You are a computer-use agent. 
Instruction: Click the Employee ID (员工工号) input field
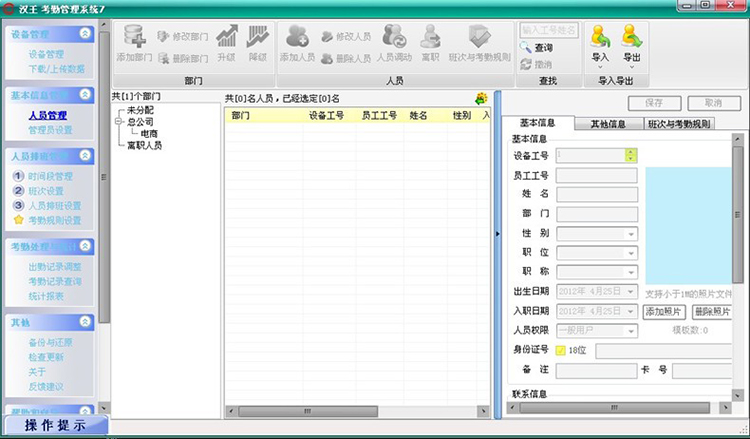click(596, 176)
